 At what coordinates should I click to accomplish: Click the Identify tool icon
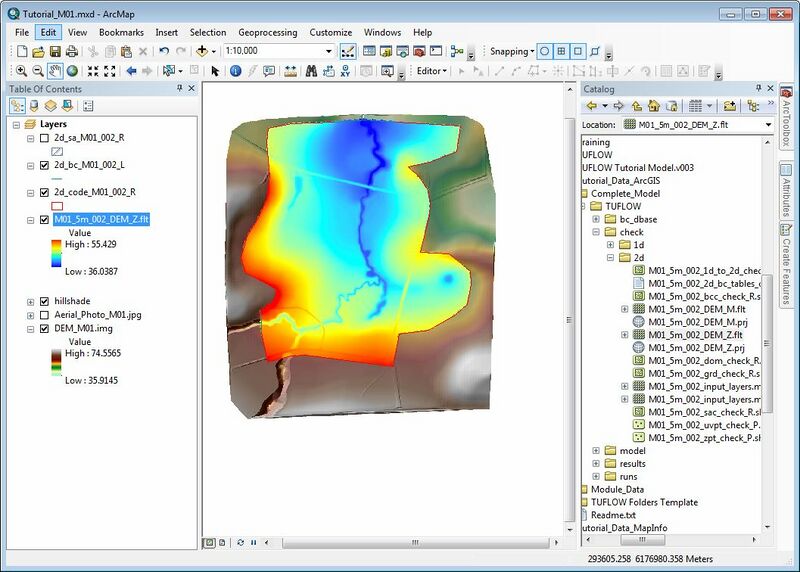point(235,71)
